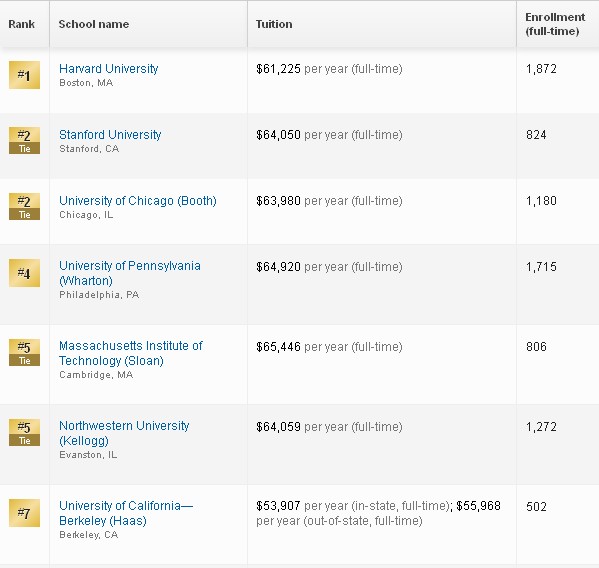Open University of California—Berkeley (Haas) link
This screenshot has width=599, height=568.
pos(126,513)
